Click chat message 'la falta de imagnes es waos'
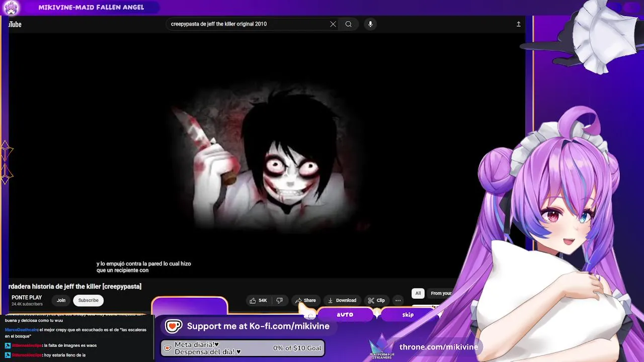Screen dimensions: 644x362 (70, 345)
